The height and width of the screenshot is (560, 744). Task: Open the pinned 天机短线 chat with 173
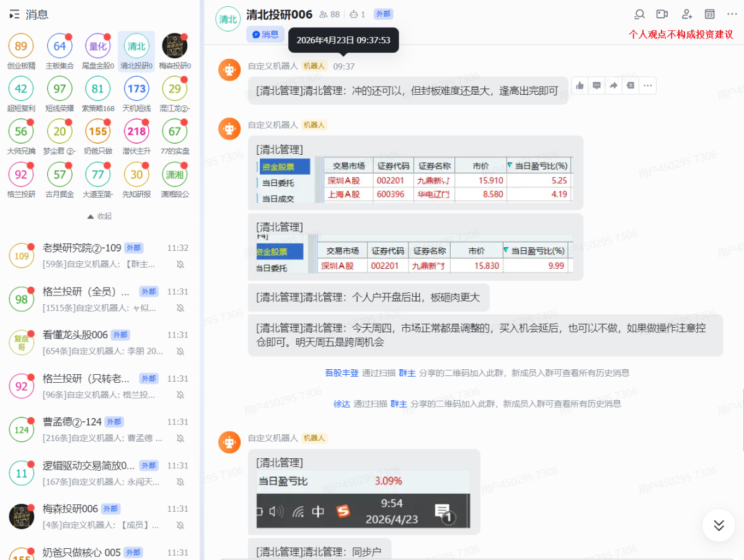coord(136,89)
